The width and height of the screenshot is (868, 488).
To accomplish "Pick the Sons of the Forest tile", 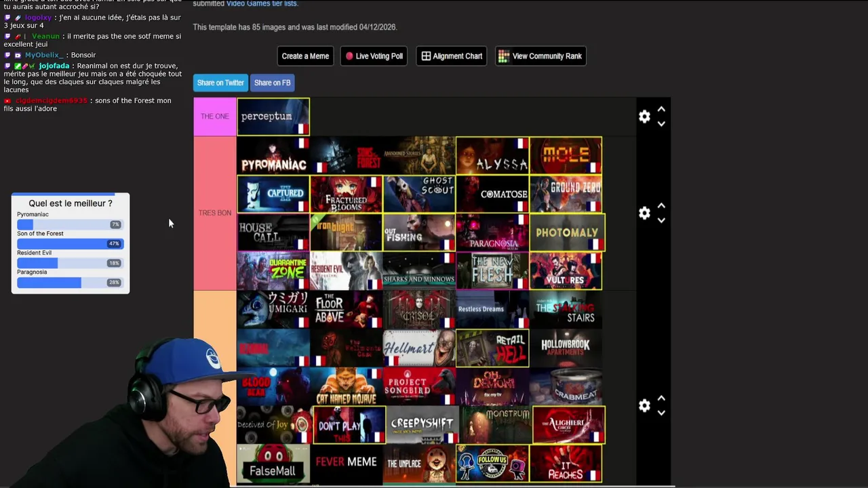I will [x=347, y=155].
